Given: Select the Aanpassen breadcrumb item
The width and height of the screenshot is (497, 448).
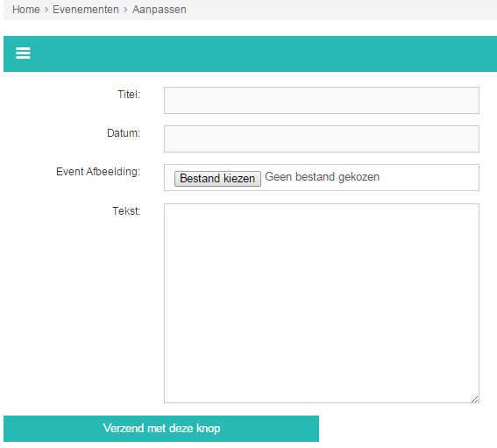Looking at the screenshot, I should tap(160, 10).
